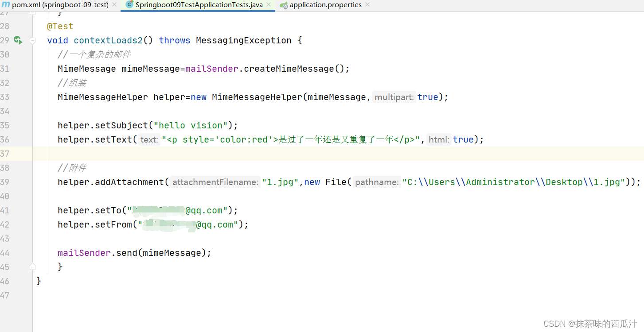
Task: Place cursor on the mailSender.send line
Action: pos(133,253)
